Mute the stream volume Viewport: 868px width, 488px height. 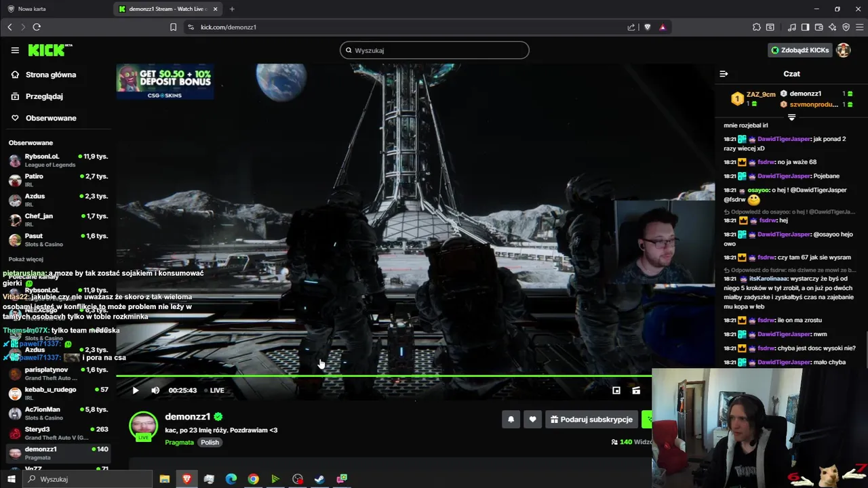[155, 390]
